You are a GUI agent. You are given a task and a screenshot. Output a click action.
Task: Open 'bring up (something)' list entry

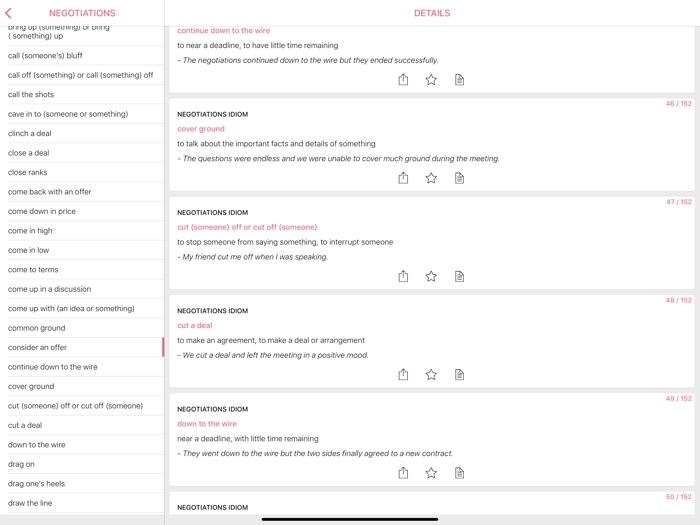click(x=82, y=34)
